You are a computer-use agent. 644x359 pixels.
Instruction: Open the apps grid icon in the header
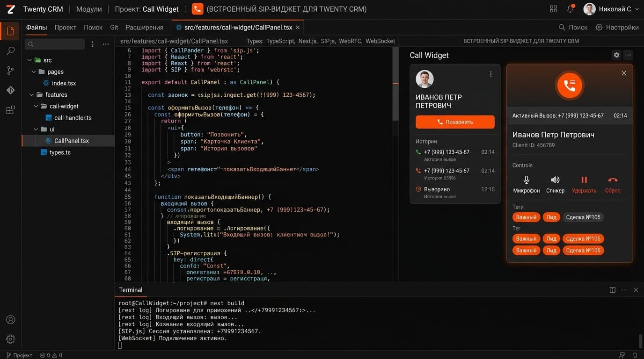click(x=554, y=9)
